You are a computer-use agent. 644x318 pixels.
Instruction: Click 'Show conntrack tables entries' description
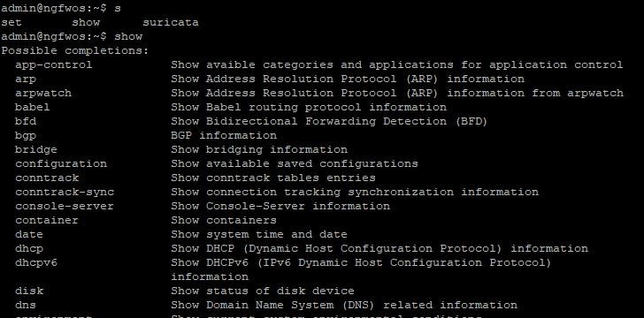click(x=273, y=178)
